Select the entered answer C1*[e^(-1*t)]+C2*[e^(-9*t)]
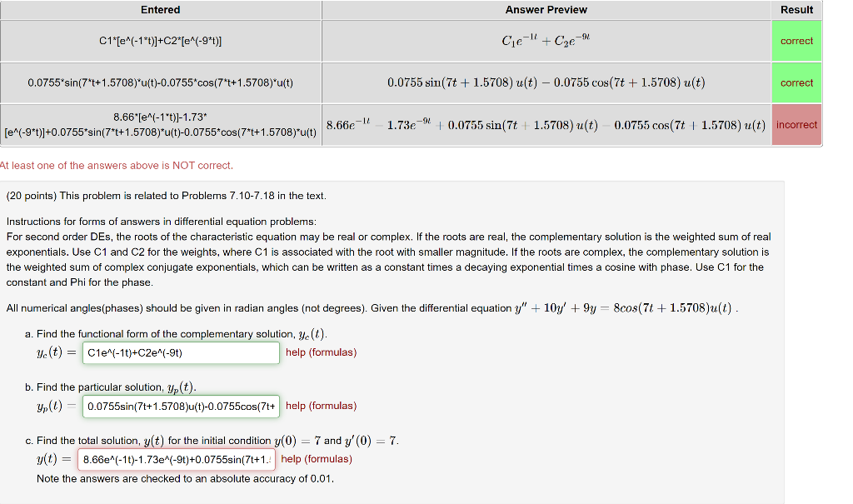 [x=160, y=40]
